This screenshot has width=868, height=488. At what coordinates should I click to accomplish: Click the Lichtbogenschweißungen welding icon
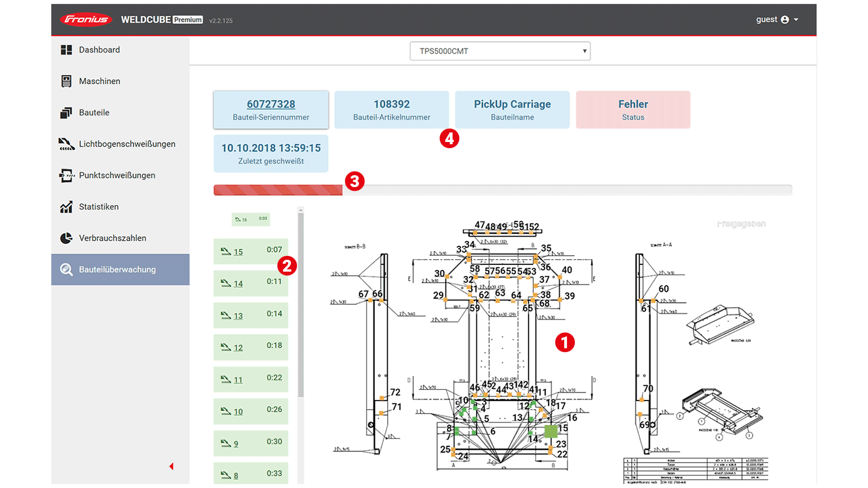point(66,144)
